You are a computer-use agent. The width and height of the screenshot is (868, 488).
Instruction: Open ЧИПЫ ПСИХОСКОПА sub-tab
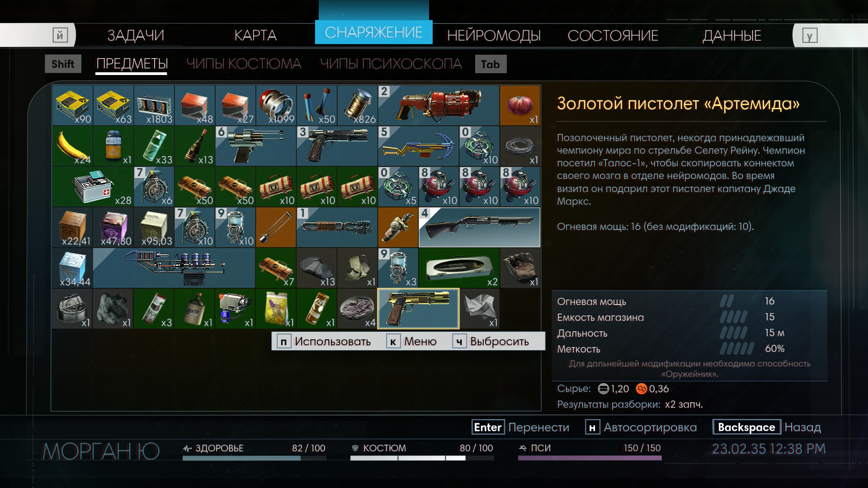point(391,64)
